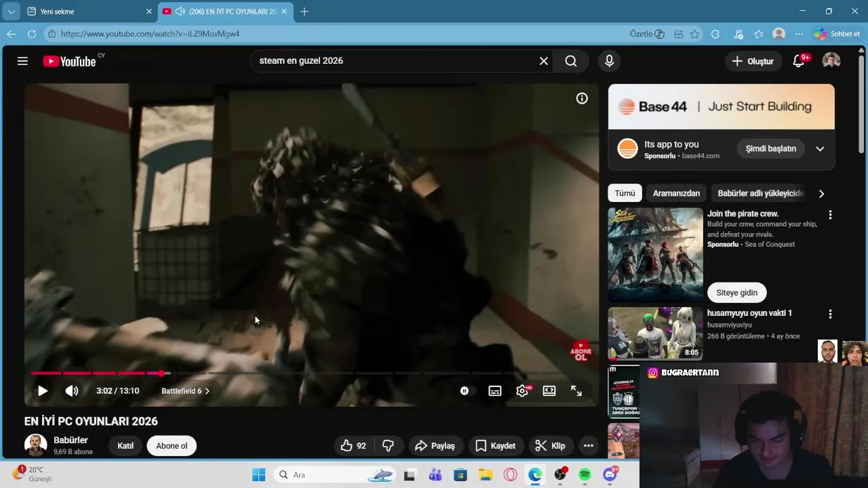Open the Babürler channel name link

point(71,440)
